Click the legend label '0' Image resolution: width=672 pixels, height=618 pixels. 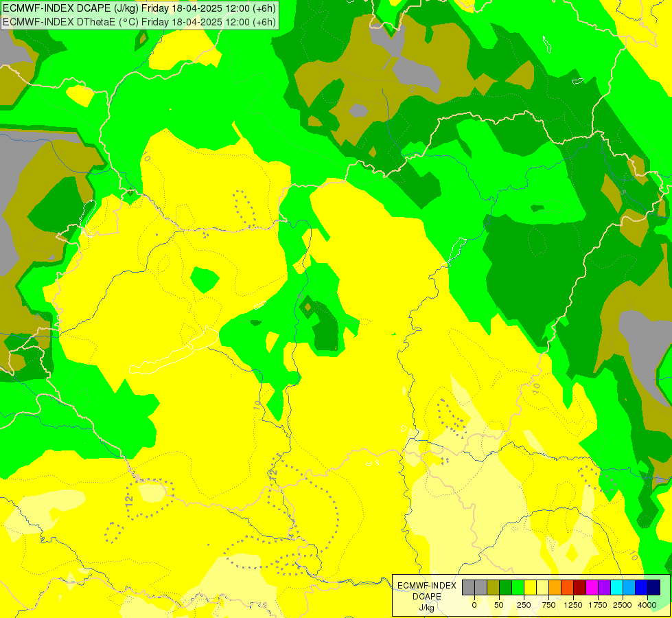474,605
